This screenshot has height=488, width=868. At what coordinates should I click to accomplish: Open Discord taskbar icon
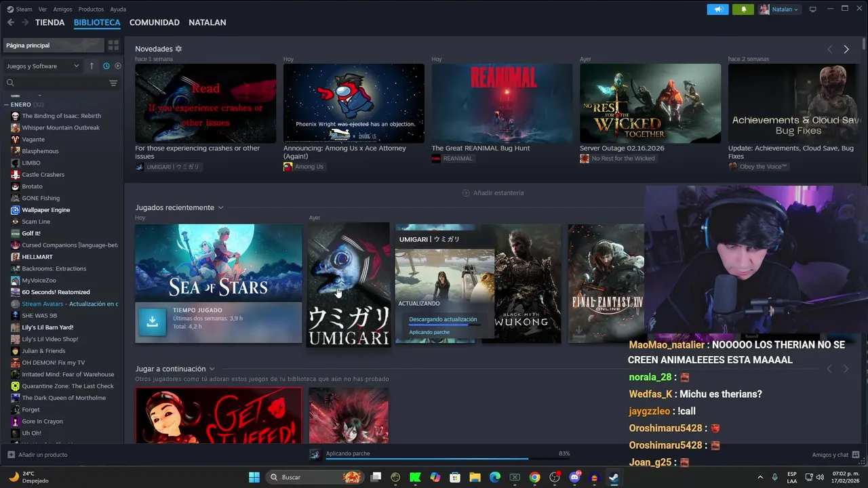(574, 477)
